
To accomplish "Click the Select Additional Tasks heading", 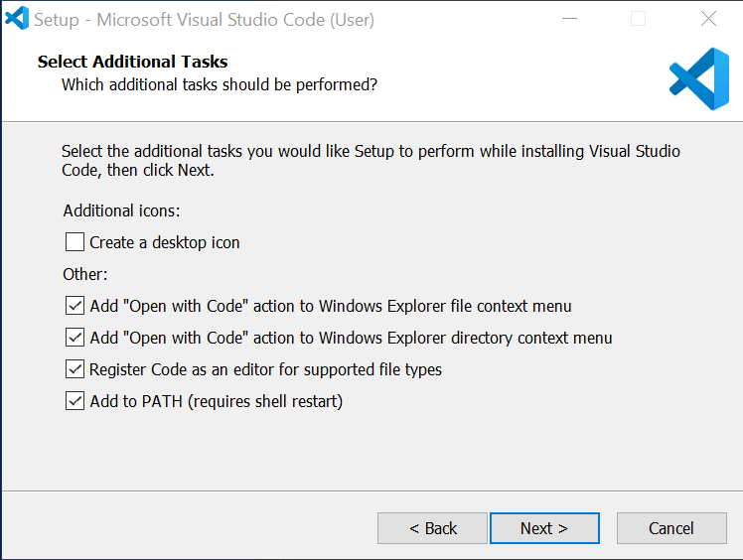I will point(132,62).
